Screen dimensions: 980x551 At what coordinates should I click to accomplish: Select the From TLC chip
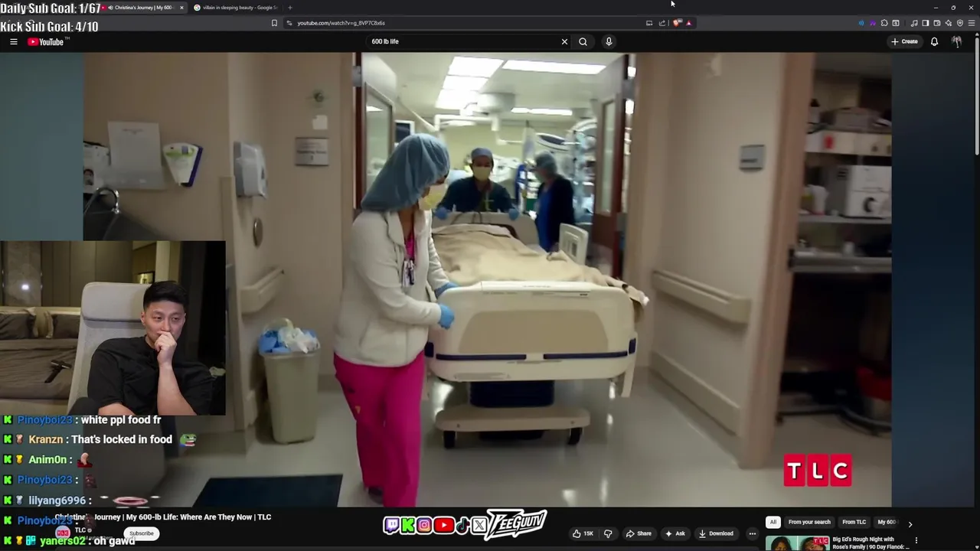tap(854, 522)
